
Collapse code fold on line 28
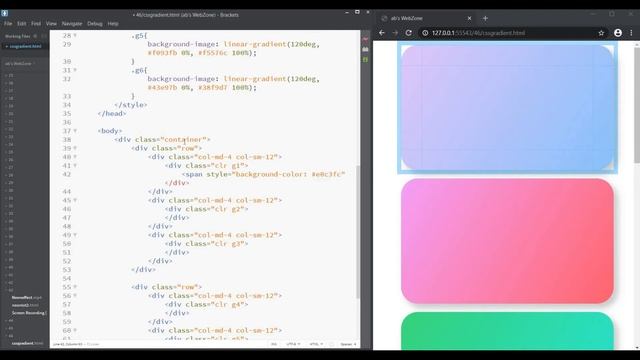(75, 36)
